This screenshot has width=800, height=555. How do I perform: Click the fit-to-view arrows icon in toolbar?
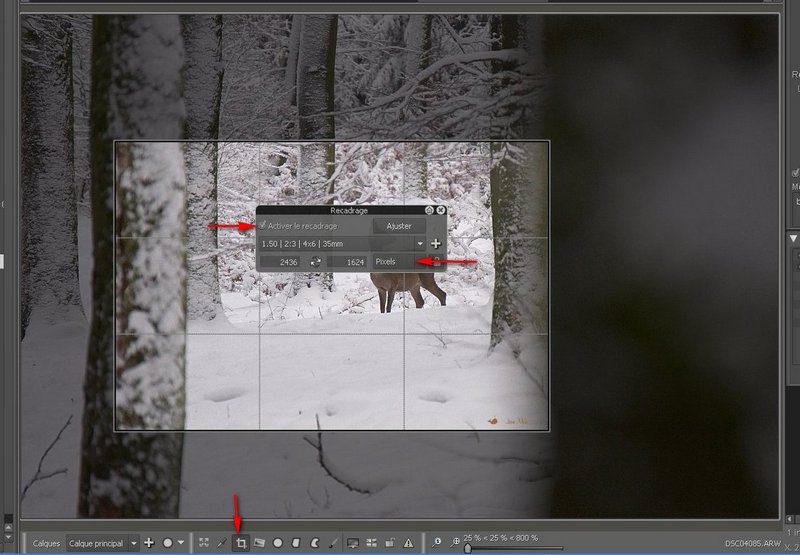click(204, 543)
